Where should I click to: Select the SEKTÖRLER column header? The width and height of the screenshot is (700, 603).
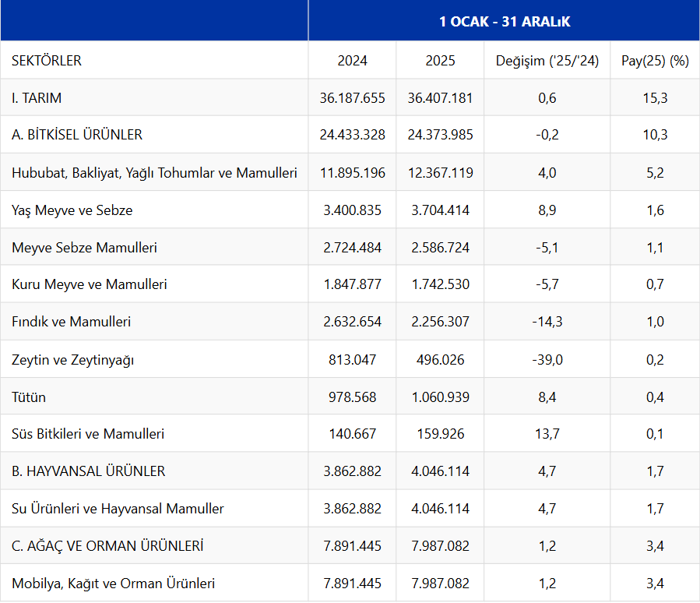[47, 61]
